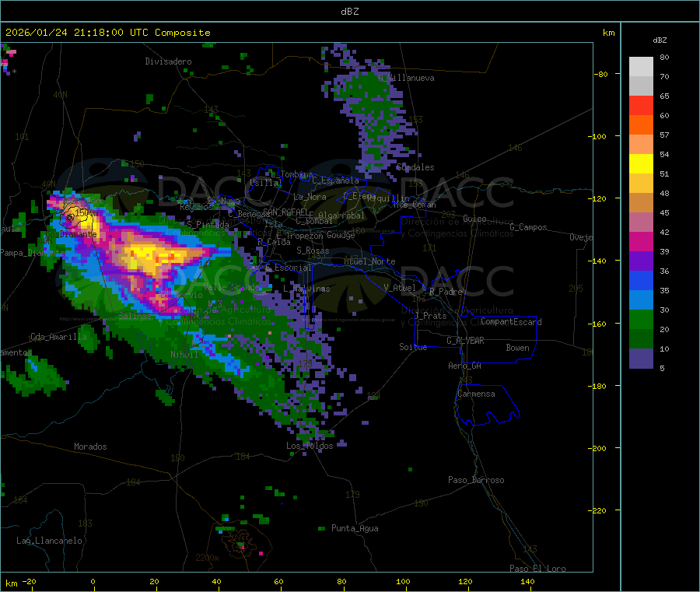Screen dimensions: 700x592
Task: Select the 'C_Española' map label
Action: tap(335, 180)
